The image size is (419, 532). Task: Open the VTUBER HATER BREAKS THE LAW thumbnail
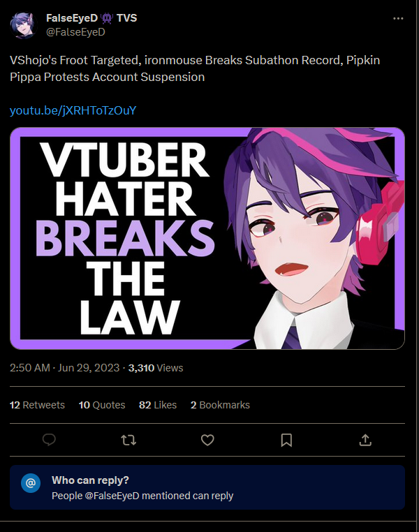[207, 238]
